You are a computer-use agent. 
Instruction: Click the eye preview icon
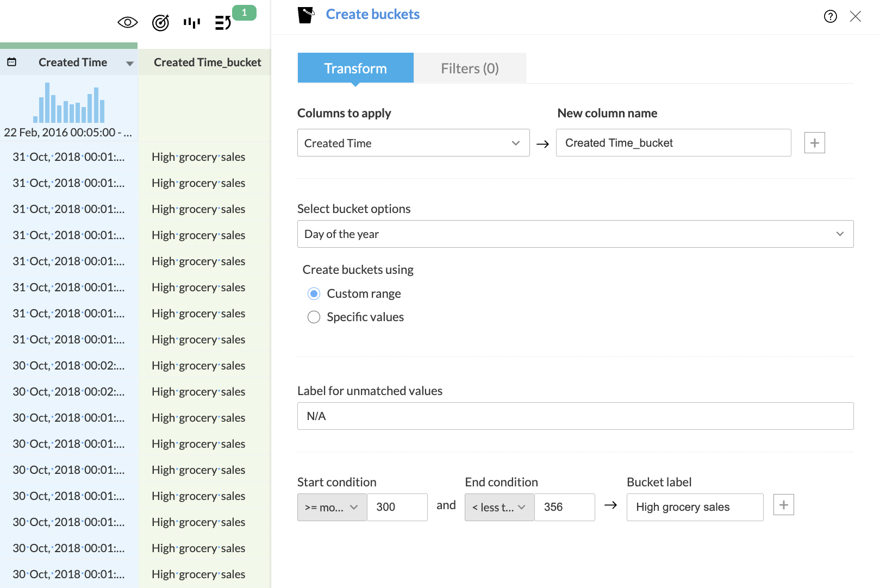click(x=128, y=22)
